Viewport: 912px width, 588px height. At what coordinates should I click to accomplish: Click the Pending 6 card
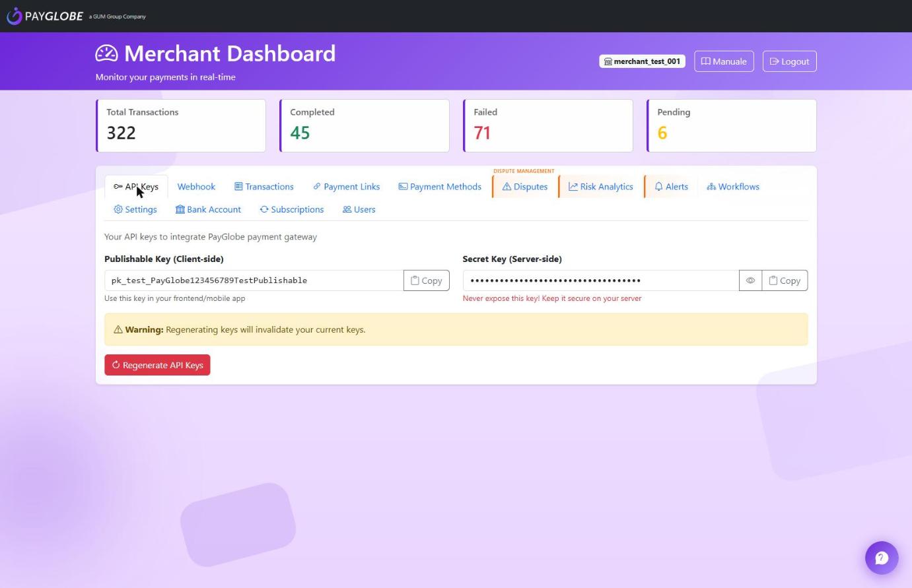pos(732,125)
